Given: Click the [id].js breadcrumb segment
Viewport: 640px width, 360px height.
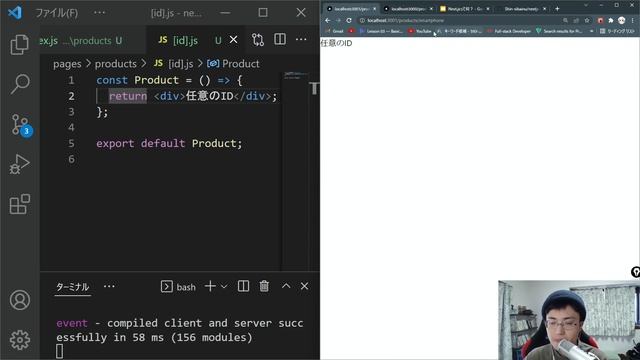Looking at the screenshot, I should coord(173,64).
